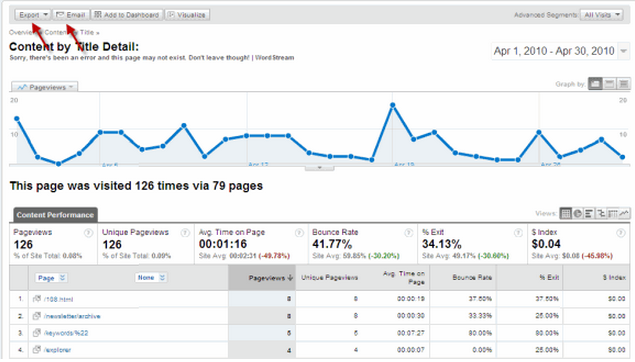Select the comparison view icon
Viewport: 635px width, 362px height.
pyautogui.click(x=601, y=213)
